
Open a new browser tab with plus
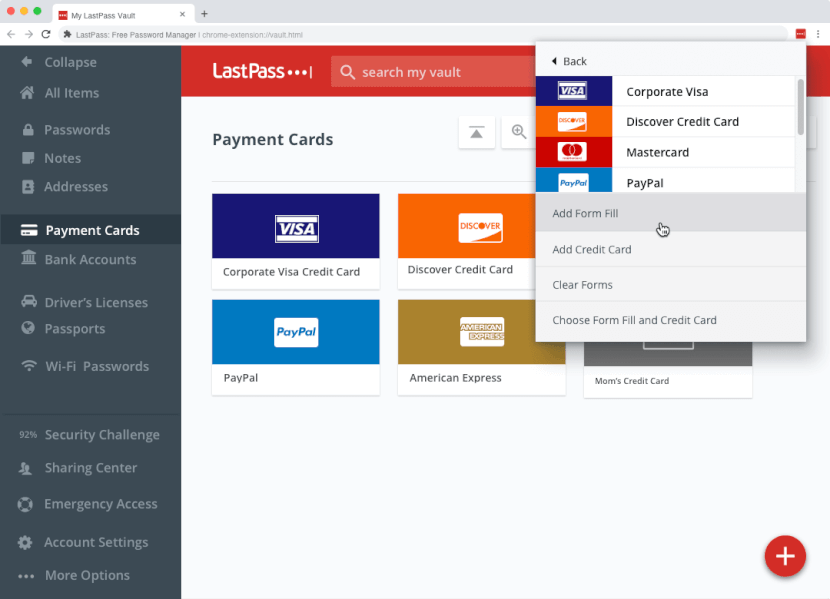point(204,14)
